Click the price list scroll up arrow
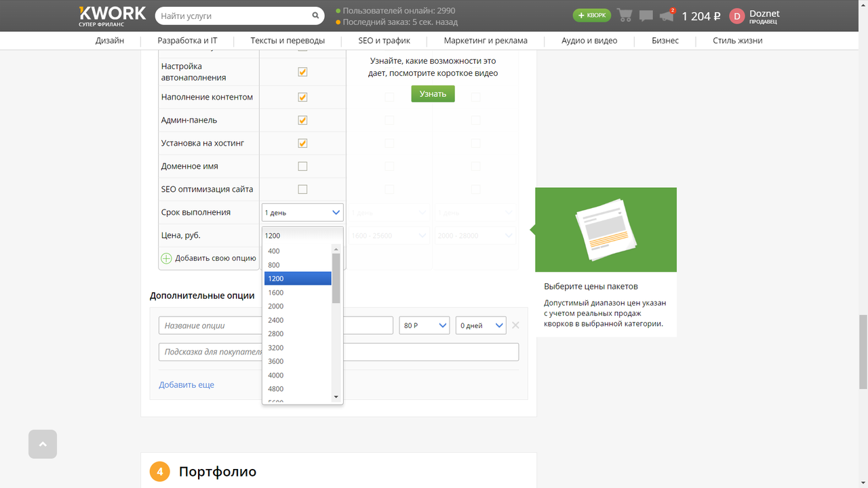 pyautogui.click(x=336, y=249)
